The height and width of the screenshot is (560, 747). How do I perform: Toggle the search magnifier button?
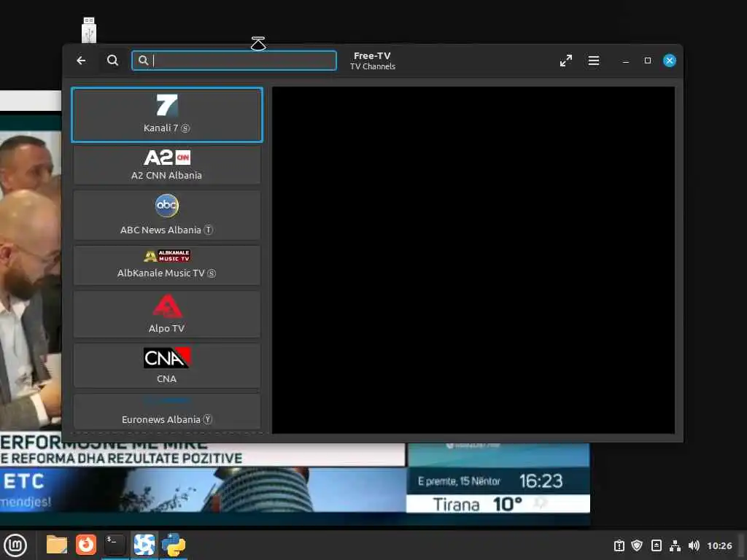112,61
